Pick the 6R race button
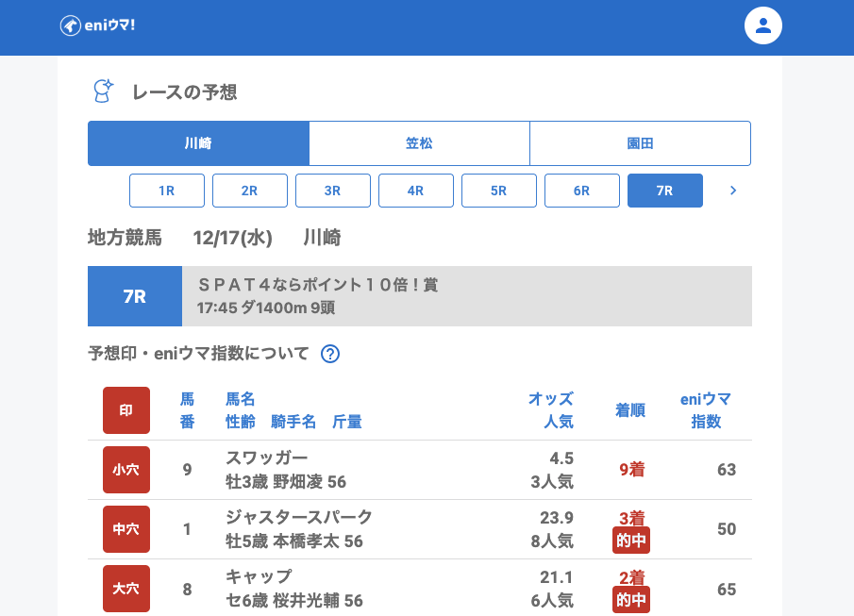Image resolution: width=854 pixels, height=616 pixels. (x=582, y=191)
